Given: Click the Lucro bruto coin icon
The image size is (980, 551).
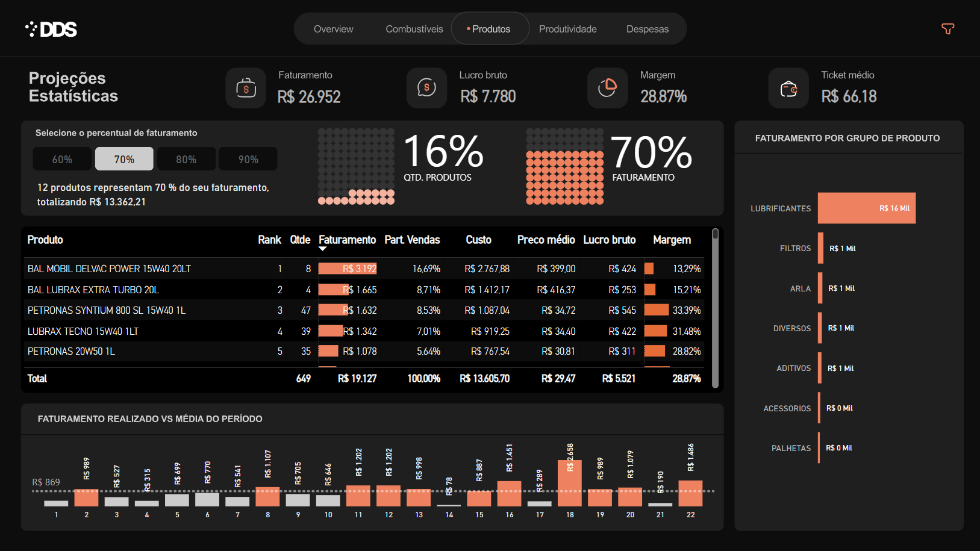Looking at the screenshot, I should coord(426,88).
